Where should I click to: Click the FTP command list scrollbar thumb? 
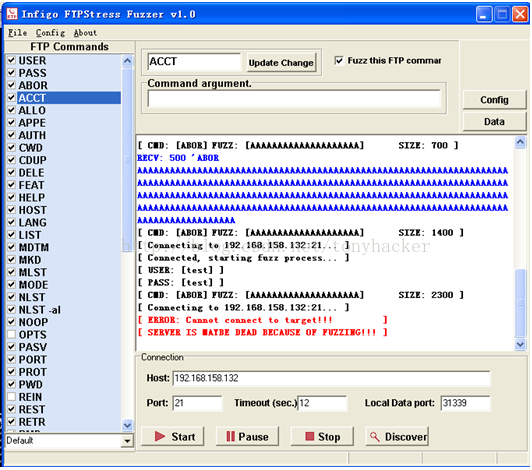[x=128, y=159]
